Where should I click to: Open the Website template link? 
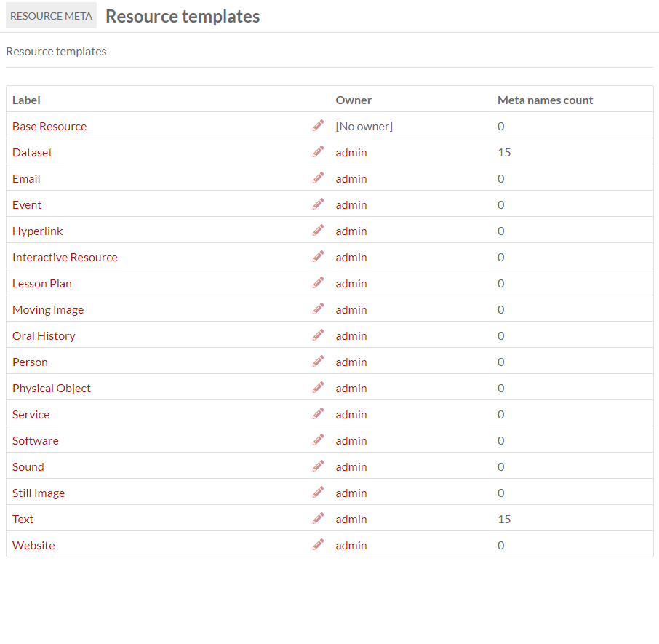pyautogui.click(x=33, y=546)
